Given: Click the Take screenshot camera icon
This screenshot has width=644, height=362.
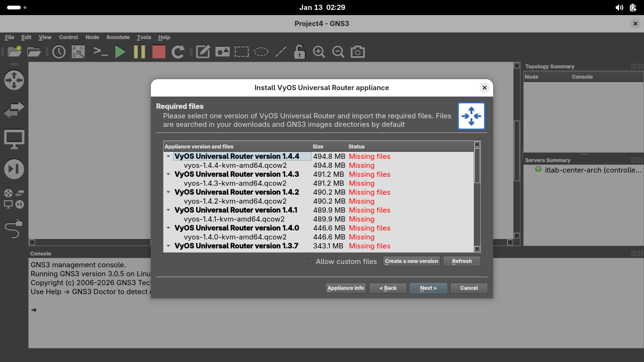Looking at the screenshot, I should 358,52.
